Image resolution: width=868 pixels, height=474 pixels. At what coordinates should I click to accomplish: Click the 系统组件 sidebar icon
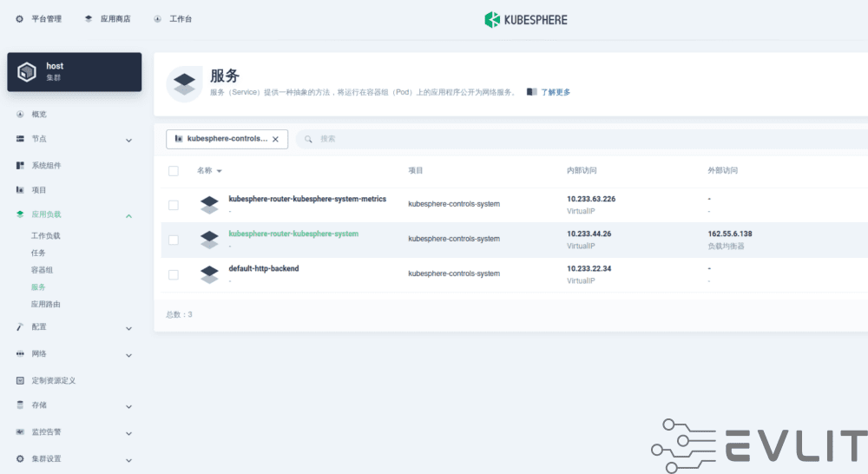[x=20, y=165]
